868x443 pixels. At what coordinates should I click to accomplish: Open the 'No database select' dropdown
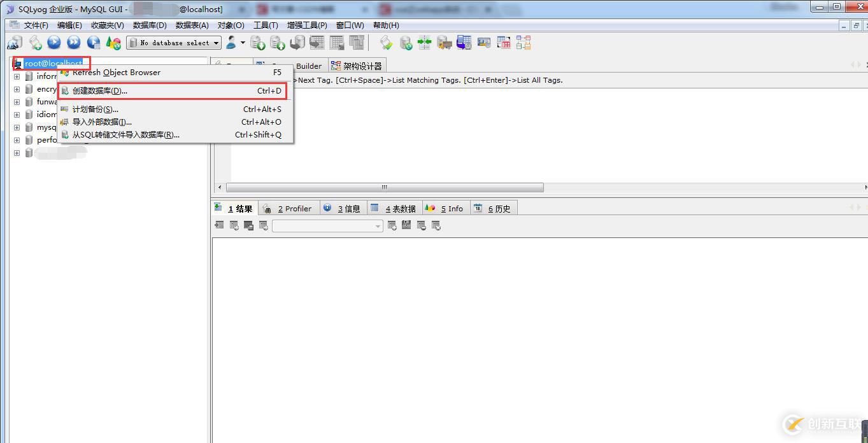[174, 43]
